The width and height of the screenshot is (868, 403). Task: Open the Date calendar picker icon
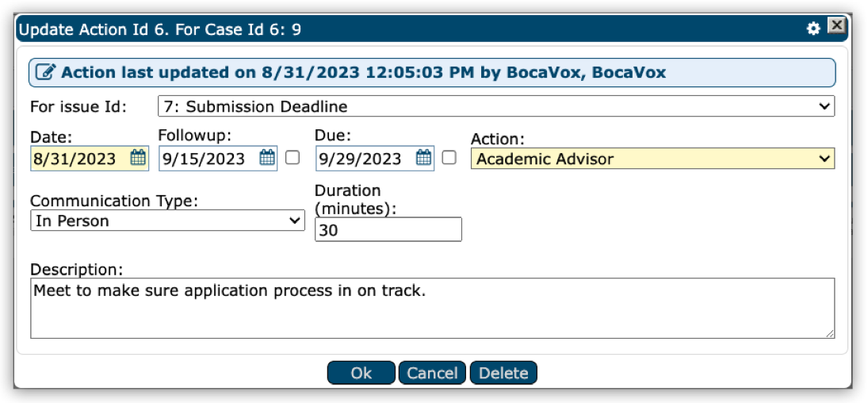(x=138, y=159)
